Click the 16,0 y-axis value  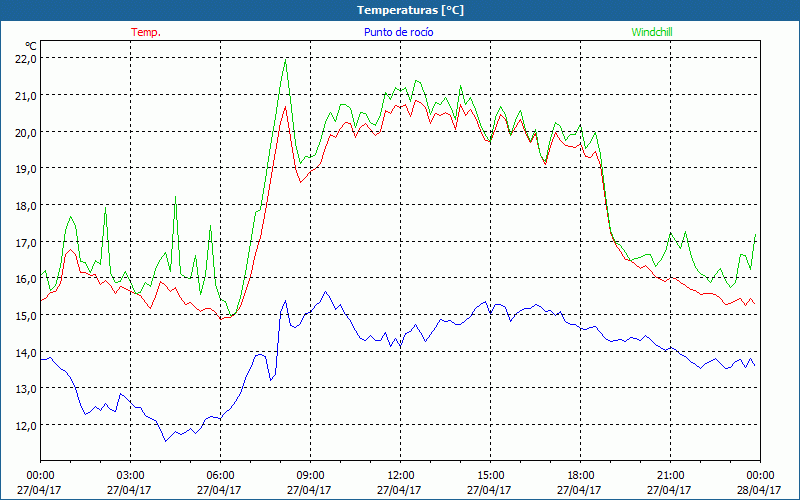point(26,279)
